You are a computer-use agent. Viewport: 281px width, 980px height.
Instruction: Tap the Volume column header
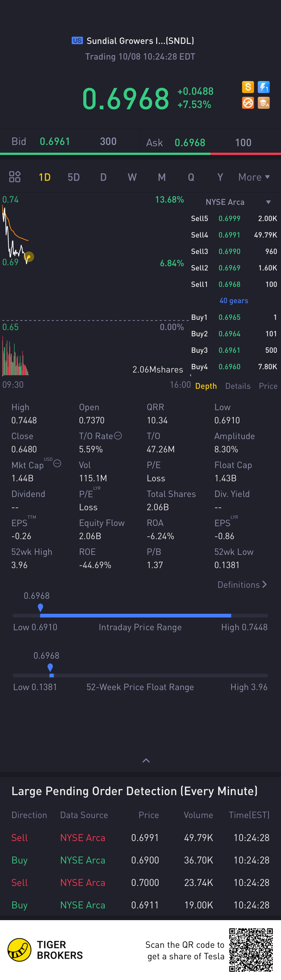pyautogui.click(x=198, y=815)
